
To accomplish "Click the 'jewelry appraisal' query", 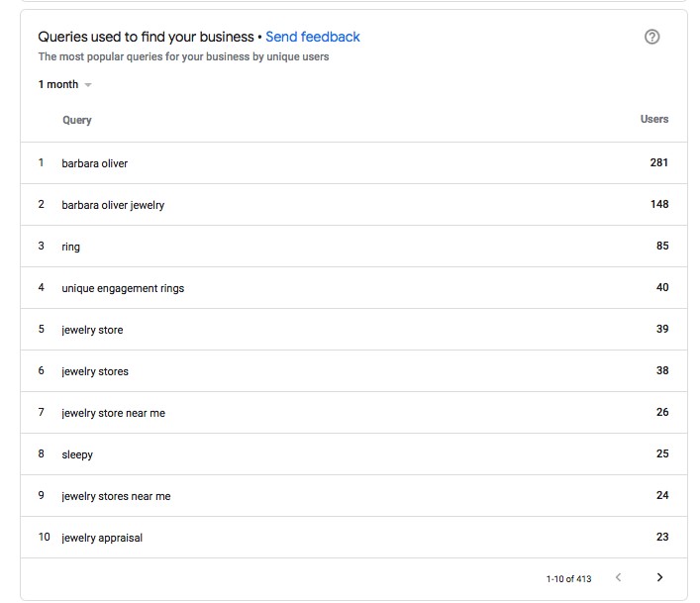I will tap(102, 538).
